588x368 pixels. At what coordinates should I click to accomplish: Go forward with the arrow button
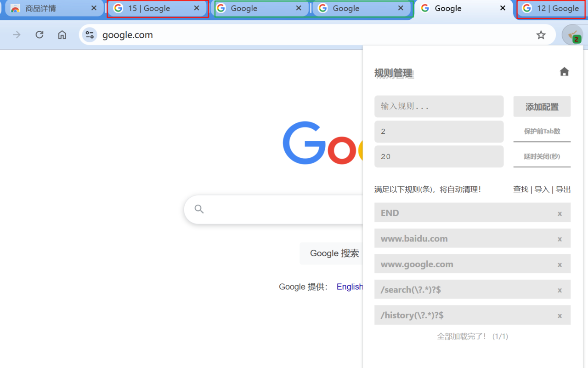click(17, 35)
